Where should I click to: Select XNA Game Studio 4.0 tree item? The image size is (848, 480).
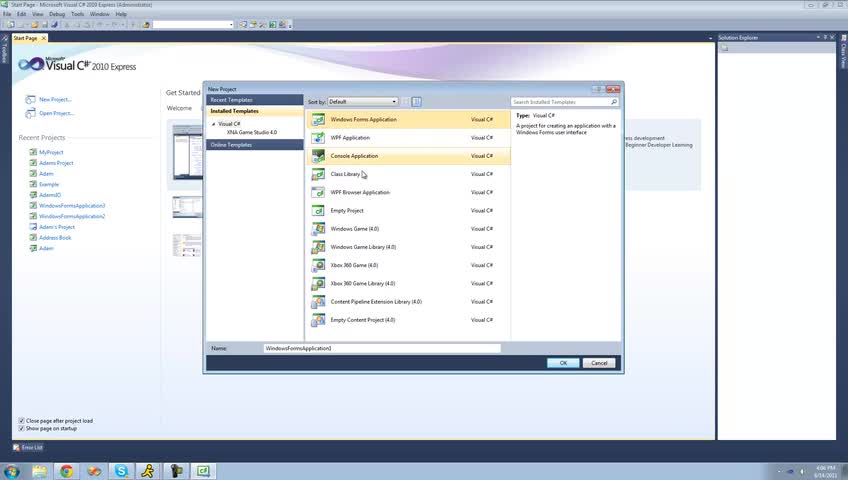coord(252,132)
